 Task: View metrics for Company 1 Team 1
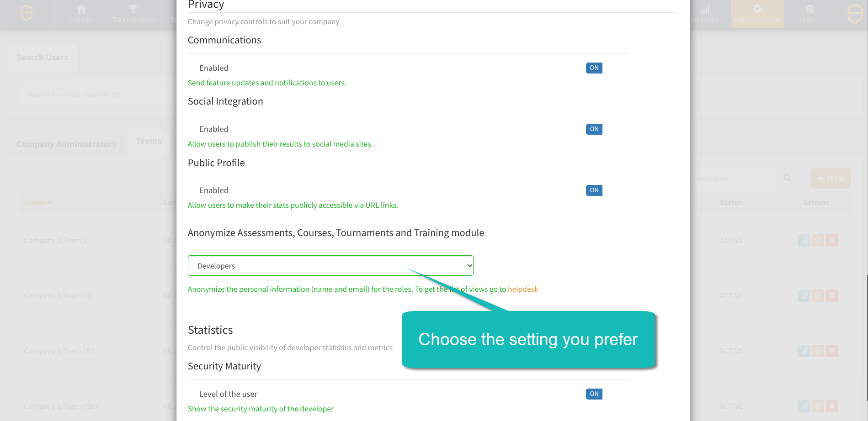(x=804, y=241)
